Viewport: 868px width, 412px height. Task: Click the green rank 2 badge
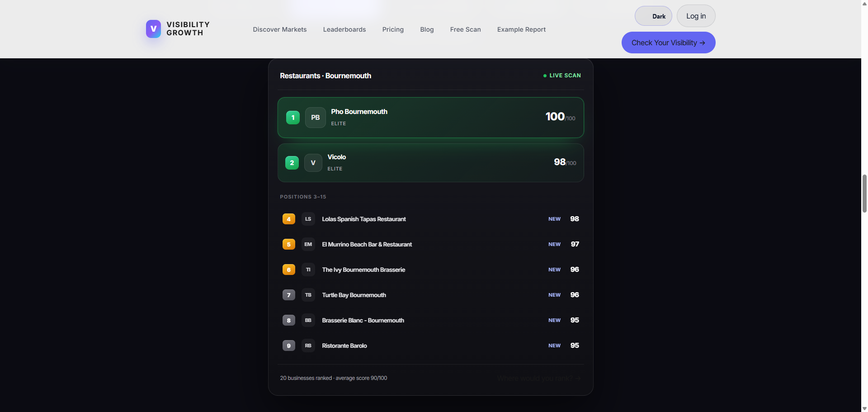(x=292, y=163)
